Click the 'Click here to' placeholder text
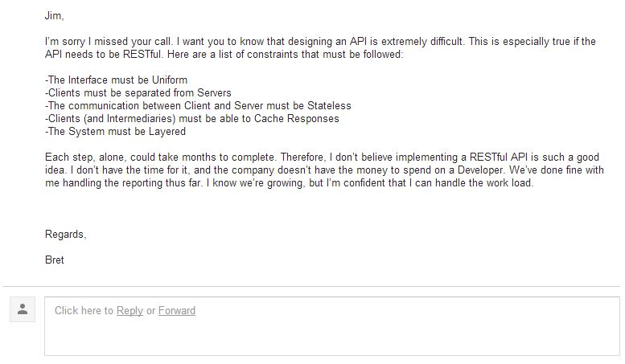 (x=84, y=311)
